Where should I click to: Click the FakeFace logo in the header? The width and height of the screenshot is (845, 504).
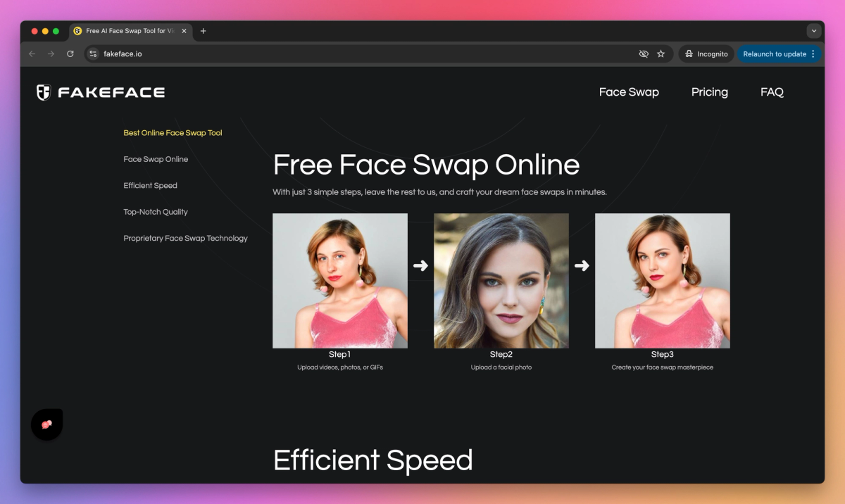pos(101,92)
